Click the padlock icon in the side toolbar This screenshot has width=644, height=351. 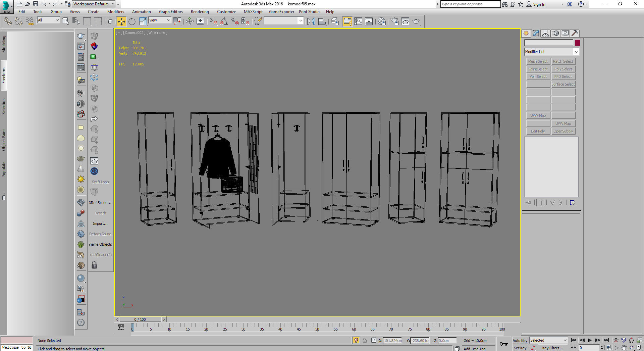(x=94, y=265)
